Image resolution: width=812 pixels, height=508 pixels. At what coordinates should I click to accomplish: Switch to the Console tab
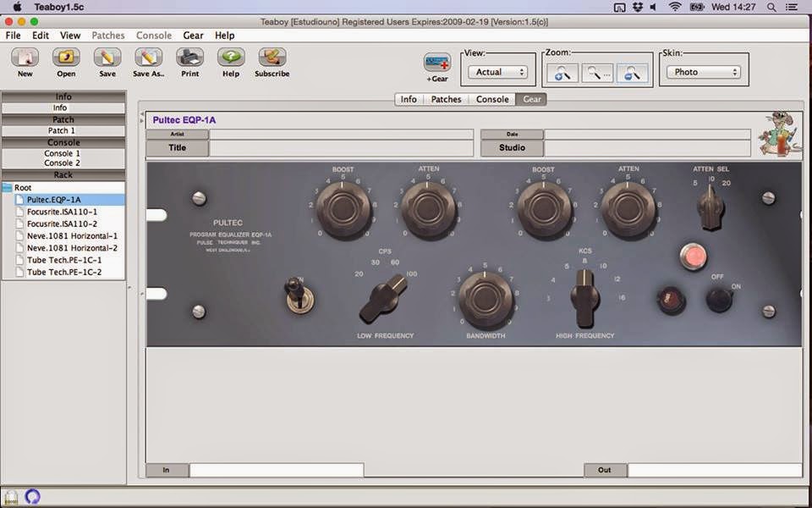(492, 99)
